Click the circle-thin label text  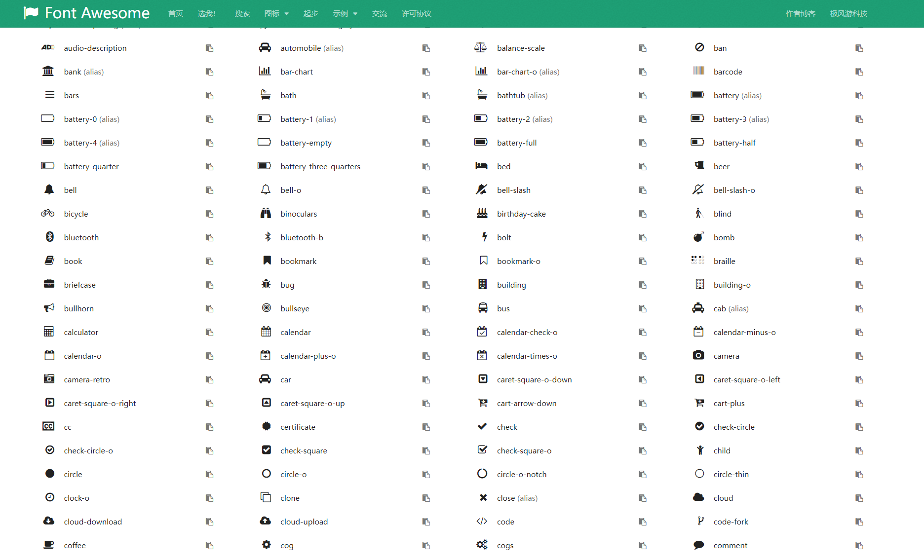(x=731, y=474)
